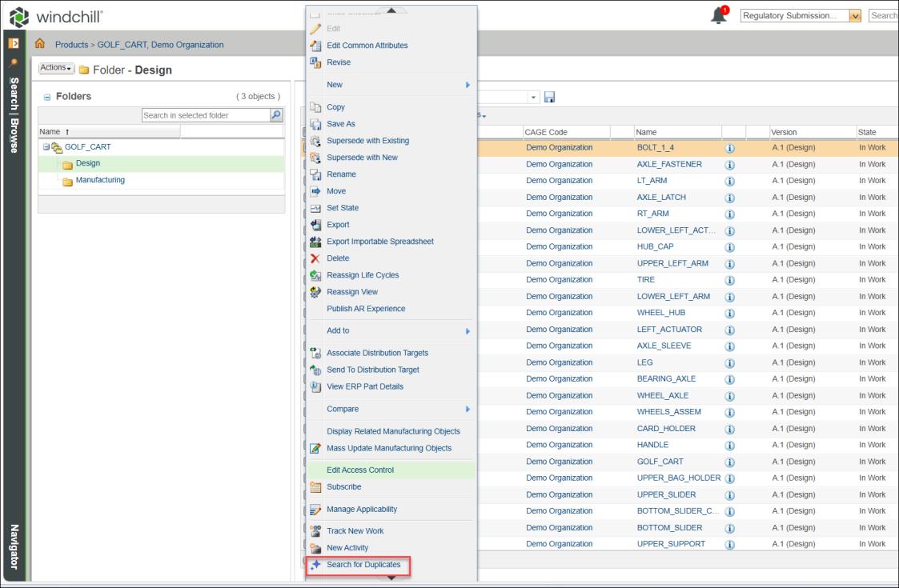This screenshot has height=588, width=899.
Task: Click the top-right Search field
Action: [x=884, y=15]
